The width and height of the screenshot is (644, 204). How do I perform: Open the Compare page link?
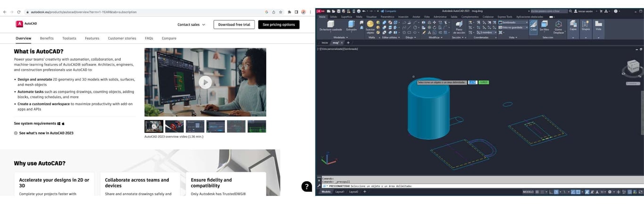169,38
